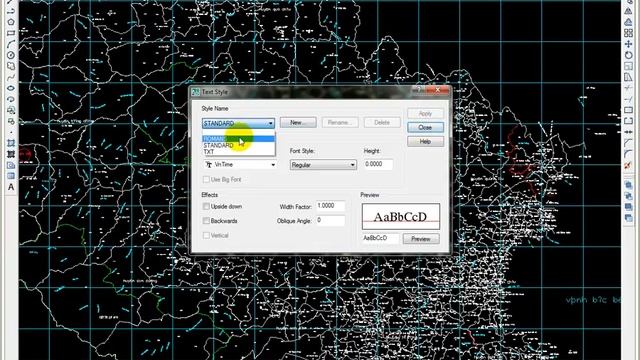Select the Chamfer modify tool
Screen dimensions: 640x360
(x=629, y=143)
